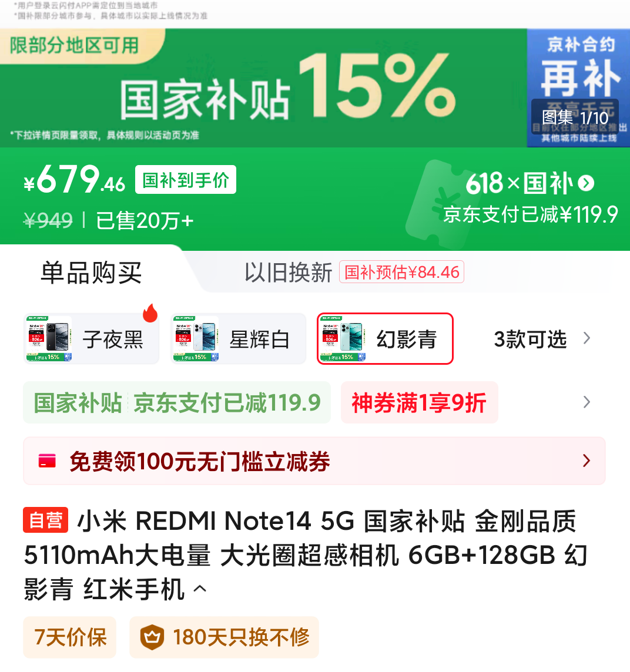Viewport: 630px width, 672px height.
Task: Tap the 神券满1享9折 promotion tag
Action: (x=420, y=402)
